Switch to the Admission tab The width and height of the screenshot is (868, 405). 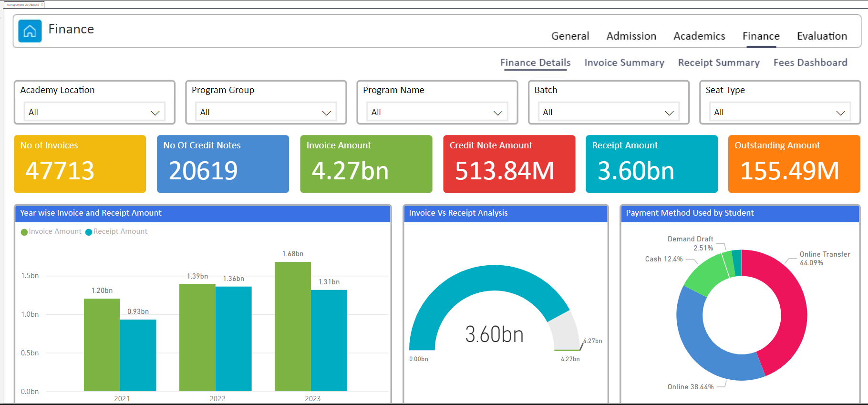pos(631,36)
